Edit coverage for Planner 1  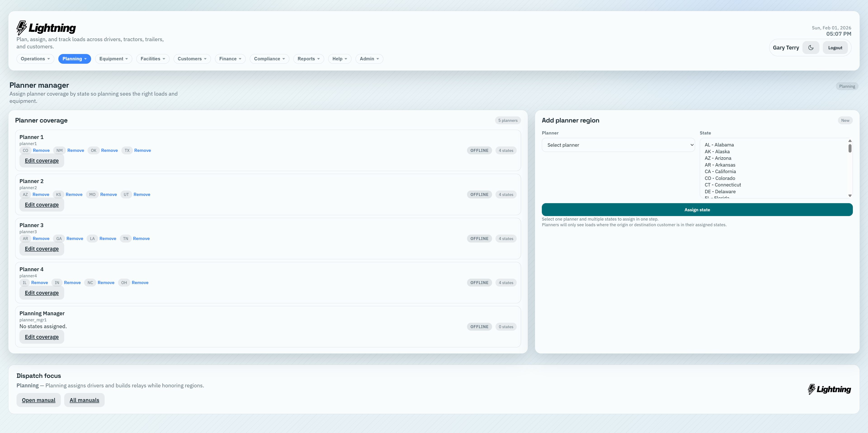point(41,160)
